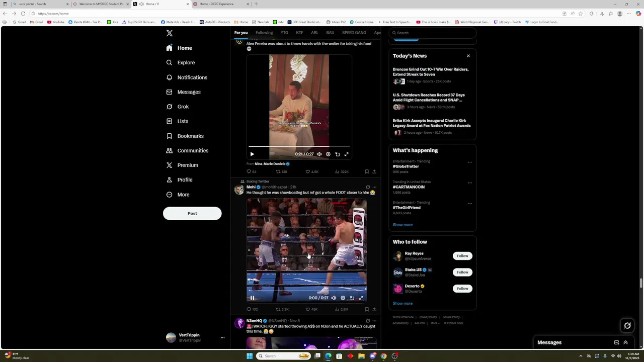The height and width of the screenshot is (362, 644).
Task: Click Grok icon on N3onHQ post
Action: click(368, 321)
